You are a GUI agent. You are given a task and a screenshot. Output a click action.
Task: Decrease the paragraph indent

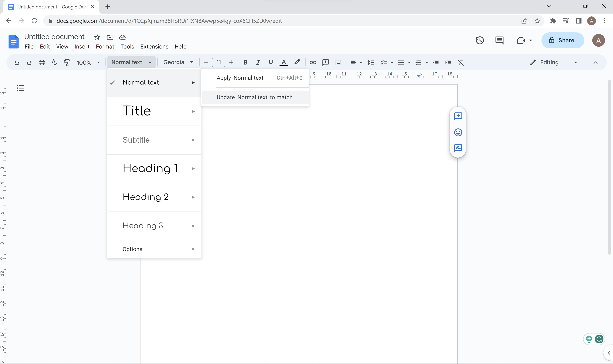[436, 63]
